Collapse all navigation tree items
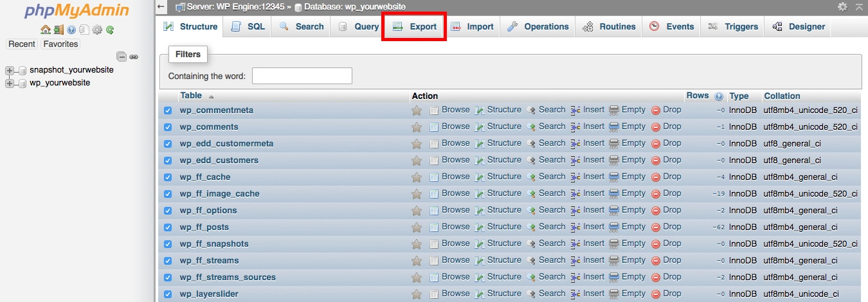The image size is (868, 302). point(122,57)
